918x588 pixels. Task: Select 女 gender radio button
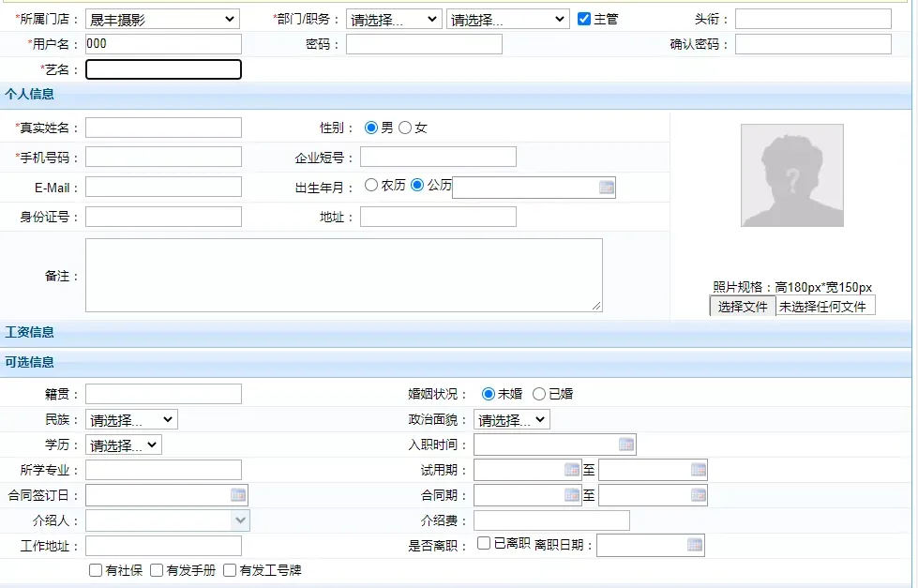405,128
